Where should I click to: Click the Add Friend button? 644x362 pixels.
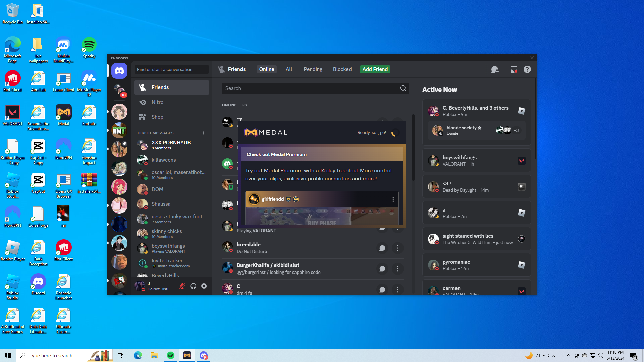[375, 69]
